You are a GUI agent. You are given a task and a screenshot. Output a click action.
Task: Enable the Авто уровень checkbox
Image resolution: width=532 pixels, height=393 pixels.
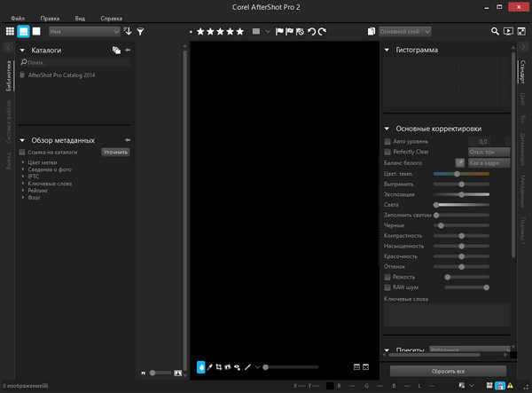[x=387, y=141]
